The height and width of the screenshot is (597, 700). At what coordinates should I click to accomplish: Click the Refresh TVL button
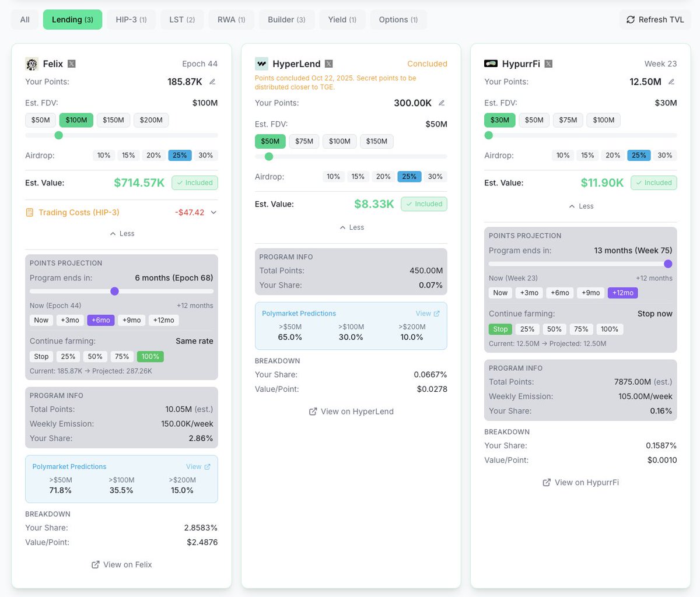[x=655, y=19]
